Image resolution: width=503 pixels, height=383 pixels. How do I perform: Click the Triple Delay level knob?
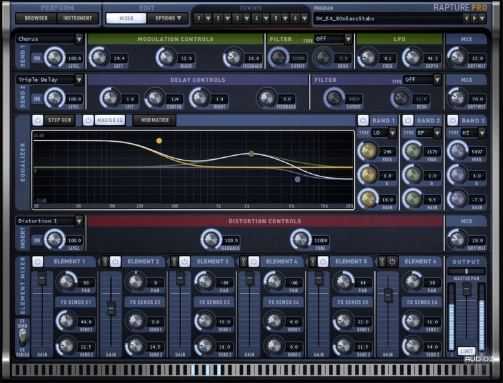click(55, 99)
